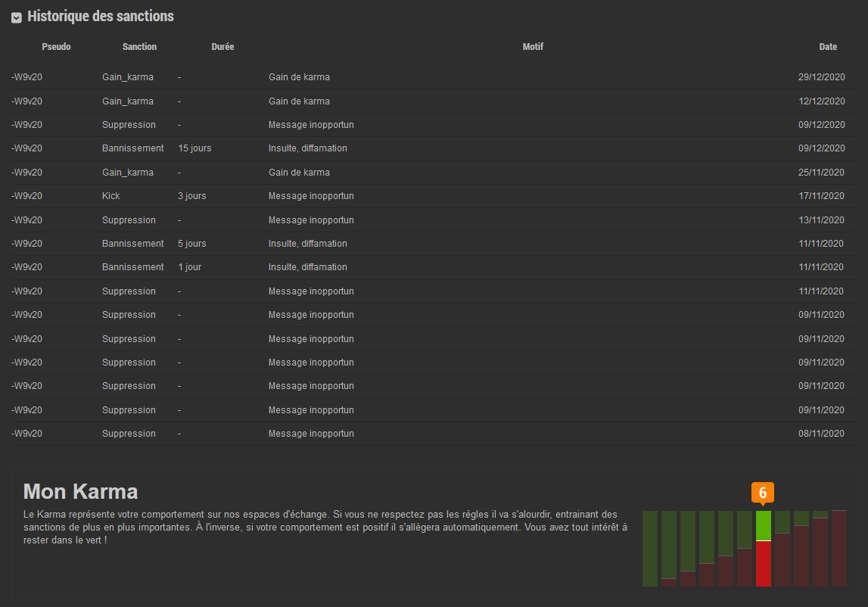Click Gain de karma dated 25/11/2020
Screen dimensions: 868x607
tap(299, 173)
